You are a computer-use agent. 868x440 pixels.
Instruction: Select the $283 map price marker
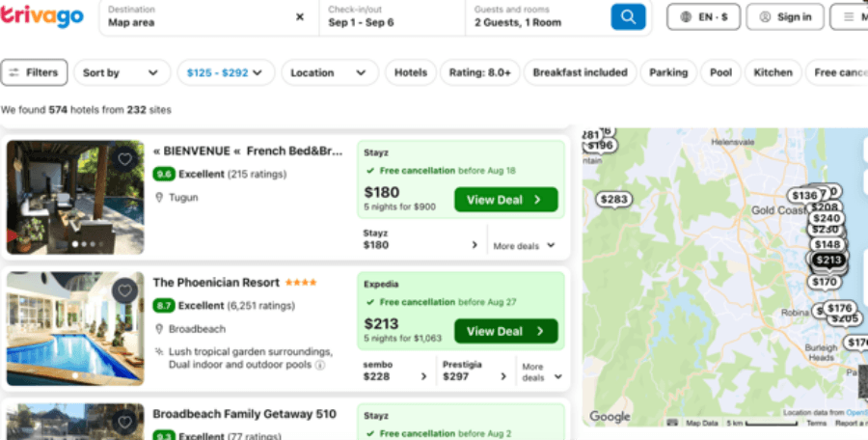[614, 200]
